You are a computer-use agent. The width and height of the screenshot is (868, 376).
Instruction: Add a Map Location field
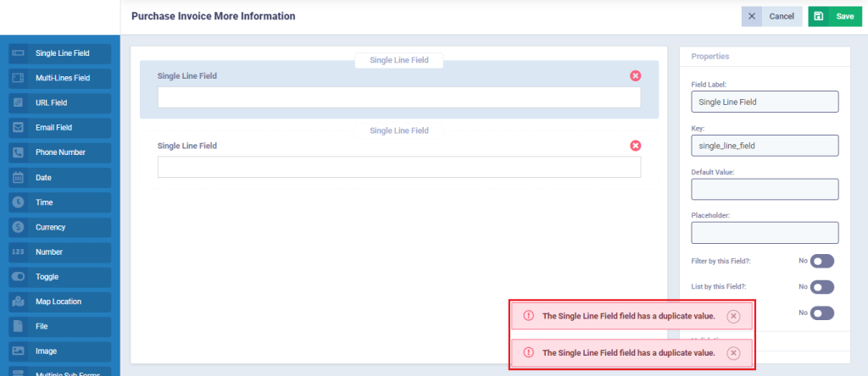60,302
